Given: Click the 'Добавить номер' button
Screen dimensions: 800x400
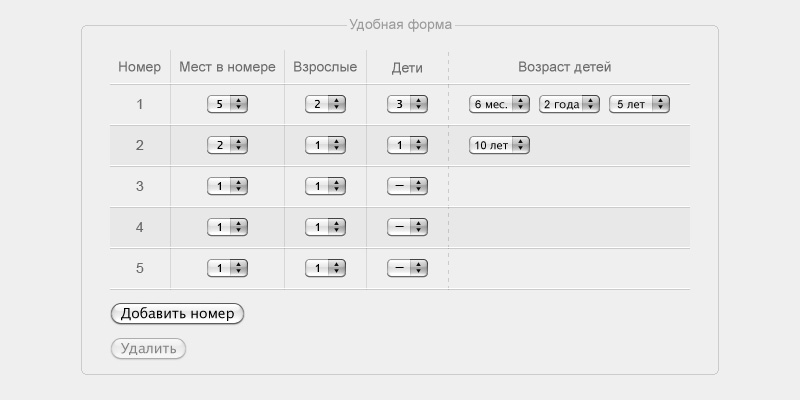Looking at the screenshot, I should (x=177, y=313).
